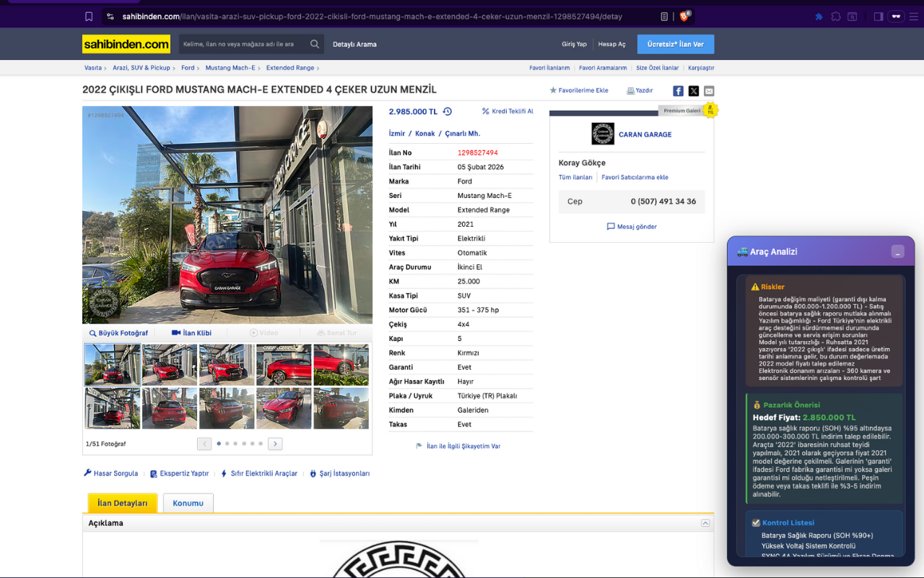Viewport: 924px width, 578px height.
Task: Switch to the İlan Detayları tab
Action: [122, 503]
